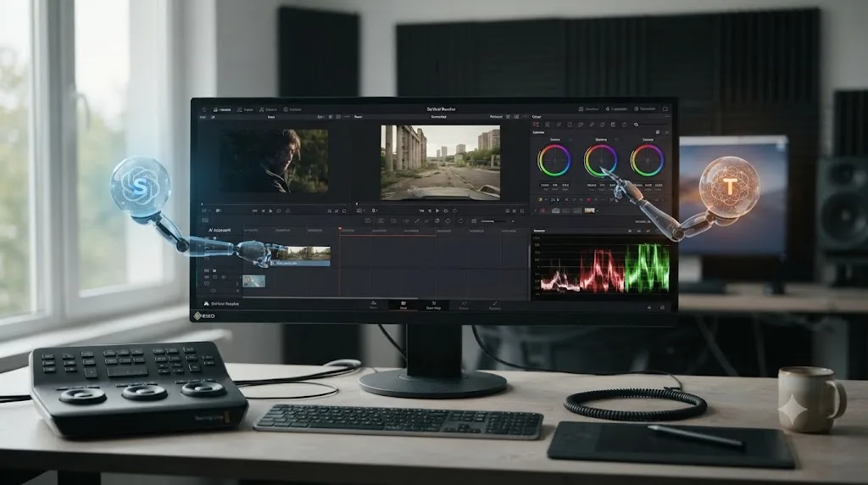The height and width of the screenshot is (485, 868).
Task: Open view dropdown at source viewer bottom-left
Action: click(205, 210)
